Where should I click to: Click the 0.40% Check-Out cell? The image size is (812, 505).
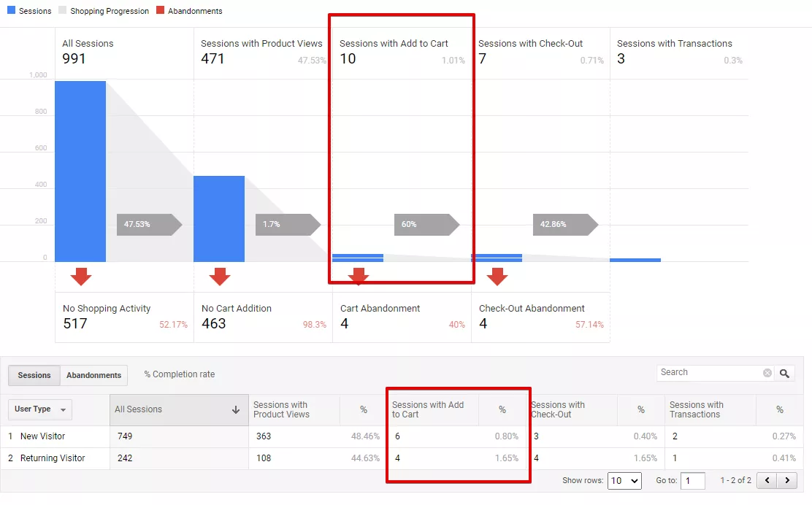pyautogui.click(x=646, y=436)
